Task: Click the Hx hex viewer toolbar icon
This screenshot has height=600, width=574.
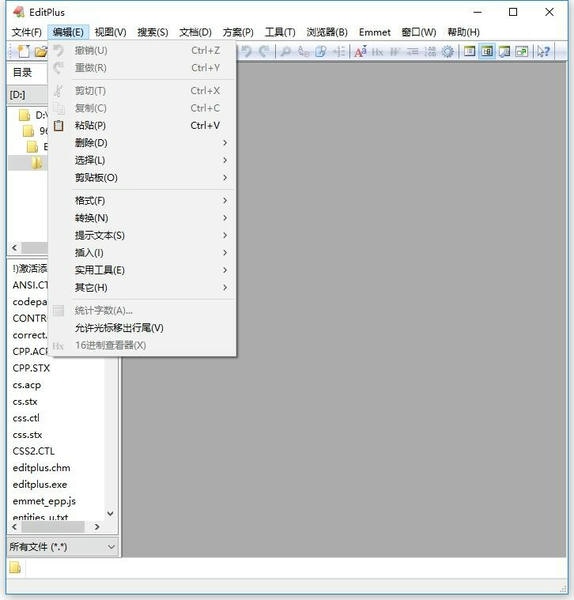Action: (x=377, y=52)
